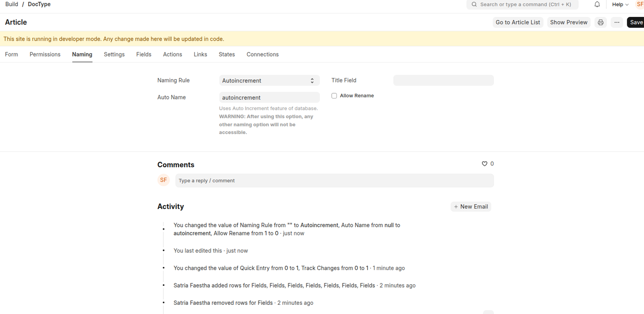Image resolution: width=644 pixels, height=314 pixels.
Task: Expand the Help menu
Action: point(620,4)
